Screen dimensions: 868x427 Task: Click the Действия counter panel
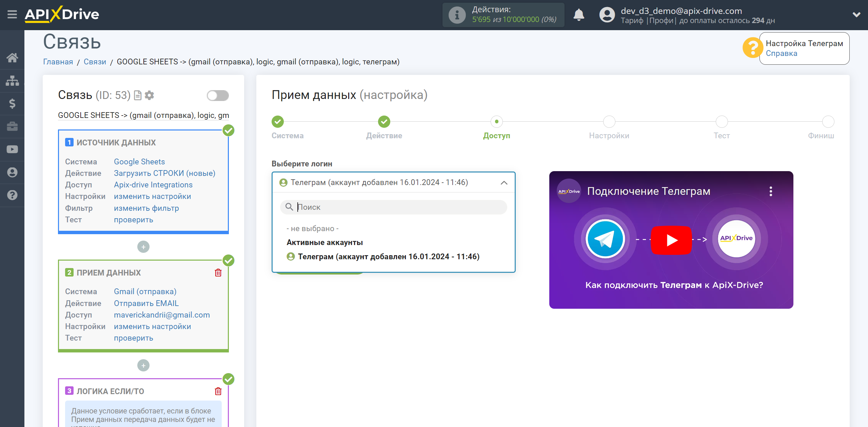tap(504, 15)
